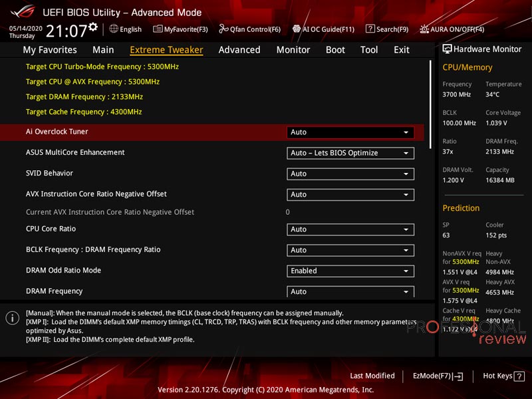532x399 pixels.
Task: Click the '21:07' clock time
Action: pos(66,31)
